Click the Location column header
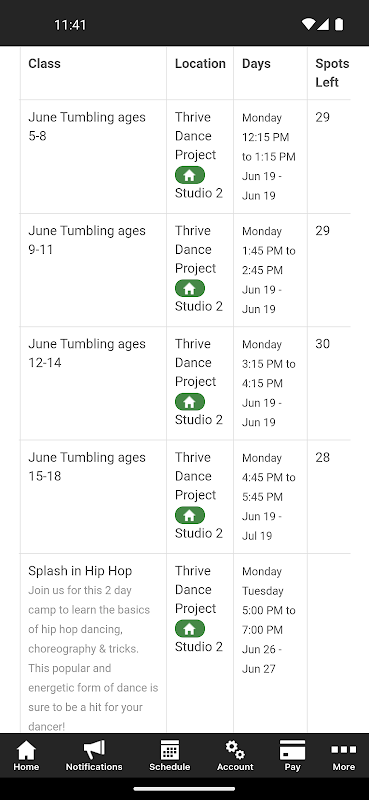Viewport: 369px width, 800px height. click(200, 64)
